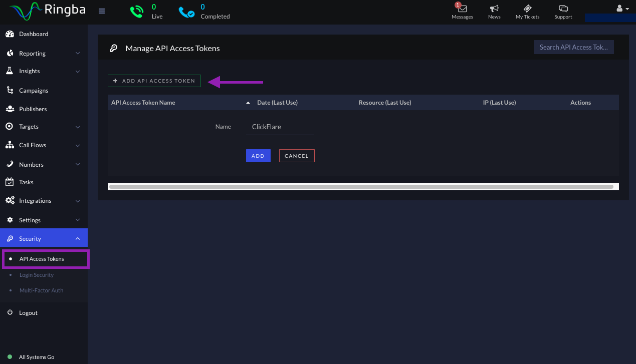Viewport: 636px width, 364px height.
Task: Toggle the hamburger sidebar menu
Action: (x=102, y=11)
